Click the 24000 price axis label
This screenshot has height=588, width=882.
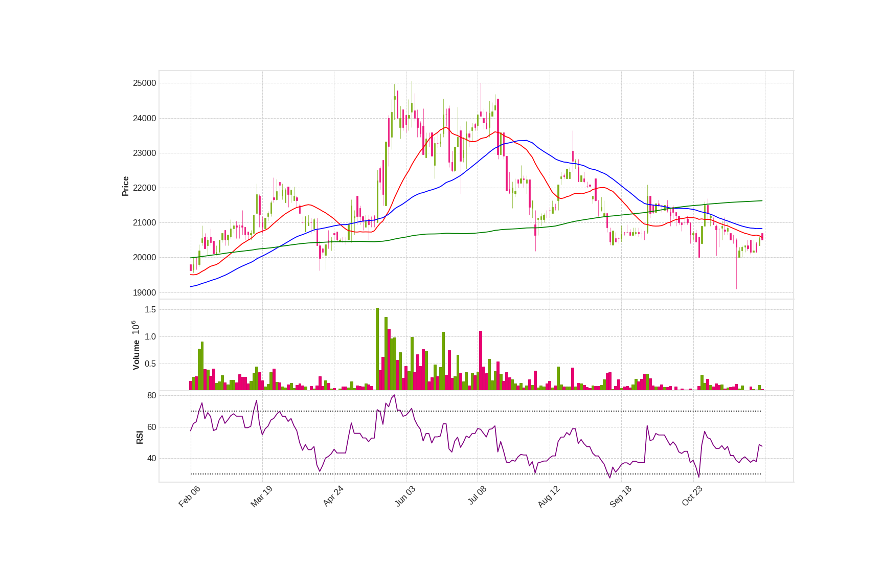144,119
